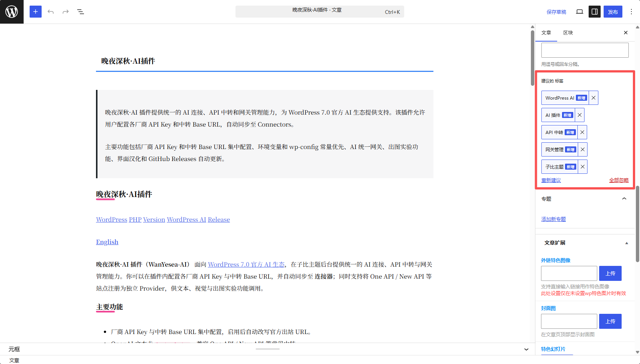Click 上传 beside 外链特色图像 field
Image resolution: width=640 pixels, height=364 pixels.
[610, 273]
